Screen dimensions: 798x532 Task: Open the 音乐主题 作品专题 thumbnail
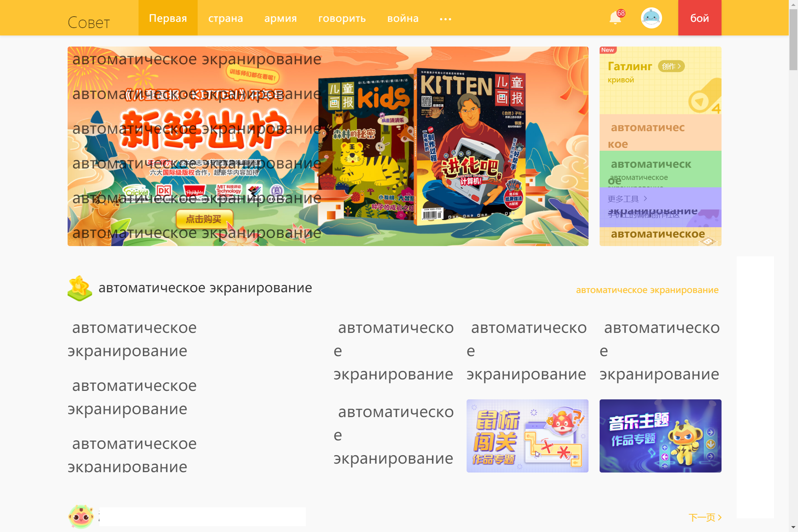[x=661, y=436]
